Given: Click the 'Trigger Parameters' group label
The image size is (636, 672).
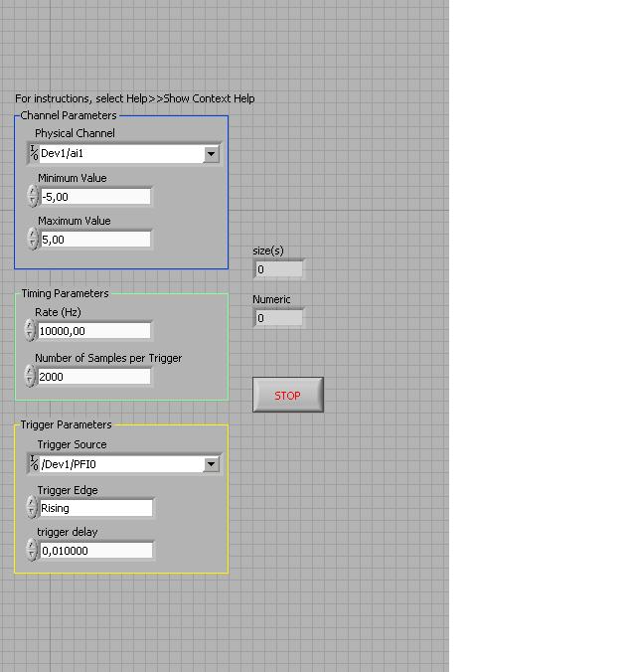Looking at the screenshot, I should 66,424.
